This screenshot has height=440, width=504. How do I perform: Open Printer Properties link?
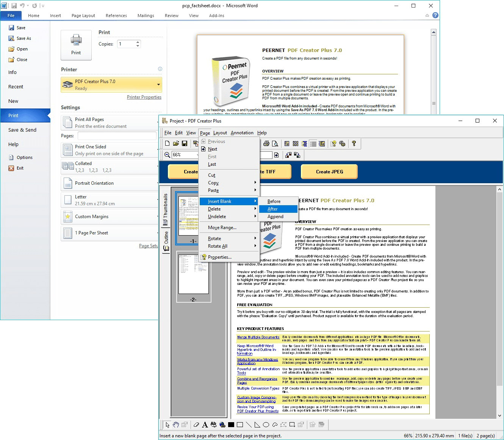(x=144, y=97)
